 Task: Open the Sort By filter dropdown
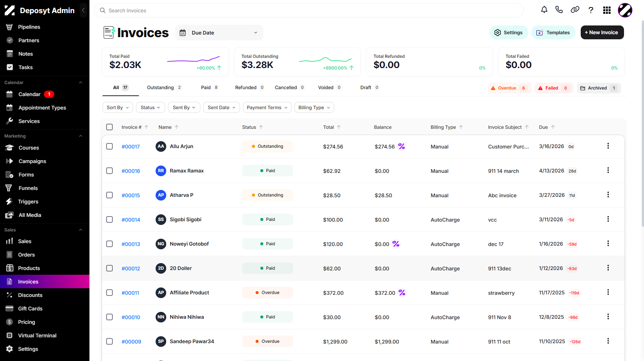[x=118, y=107]
